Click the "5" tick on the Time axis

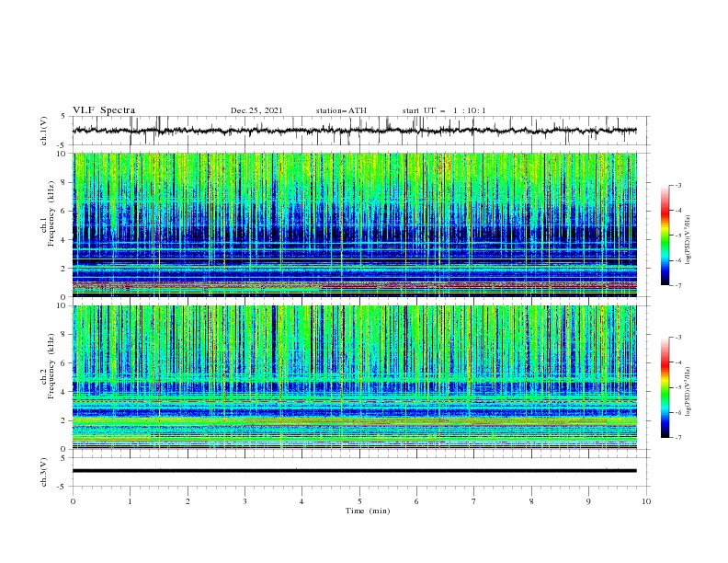(359, 501)
